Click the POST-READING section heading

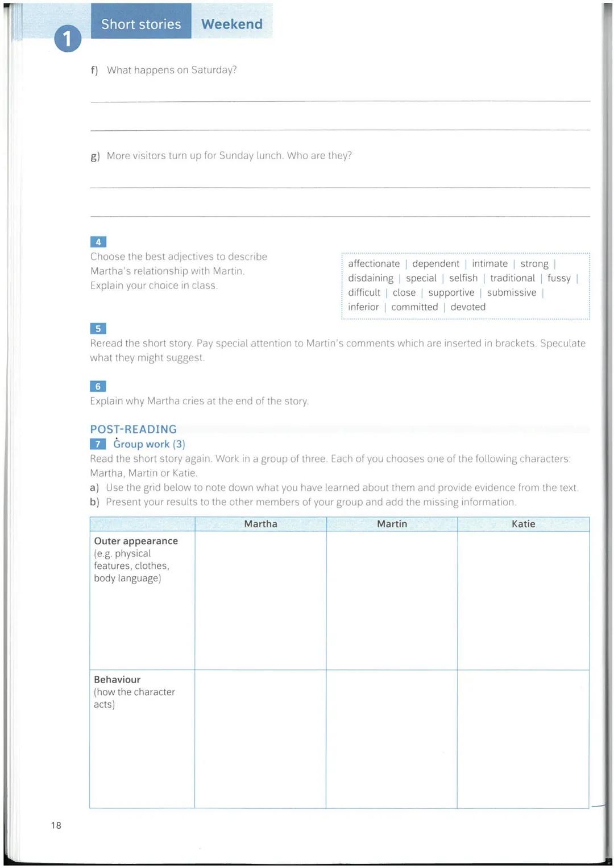(x=133, y=429)
